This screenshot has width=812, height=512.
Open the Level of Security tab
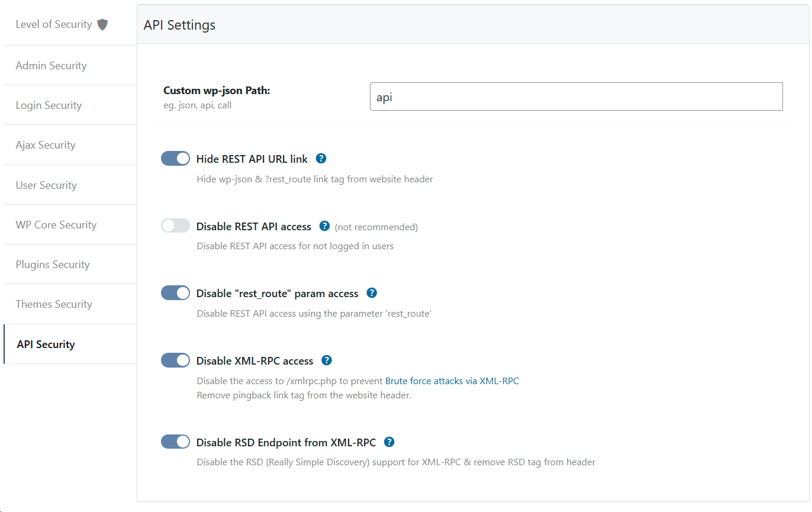tap(70, 25)
